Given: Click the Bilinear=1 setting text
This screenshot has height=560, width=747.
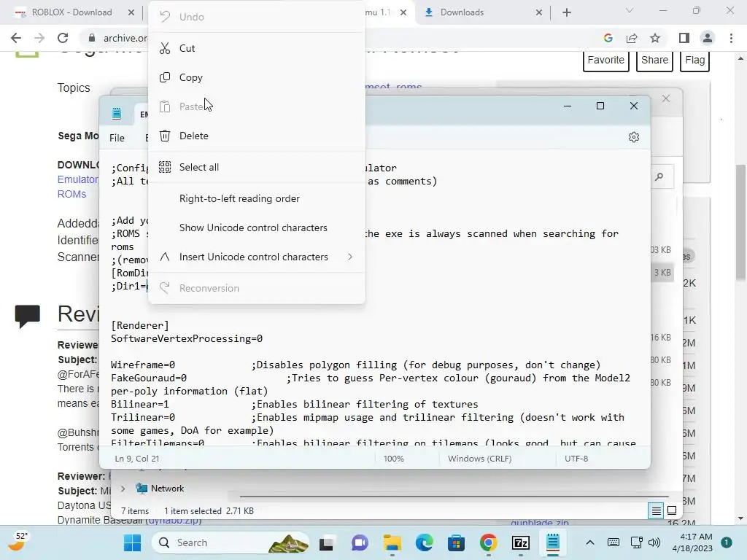Looking at the screenshot, I should [x=140, y=404].
